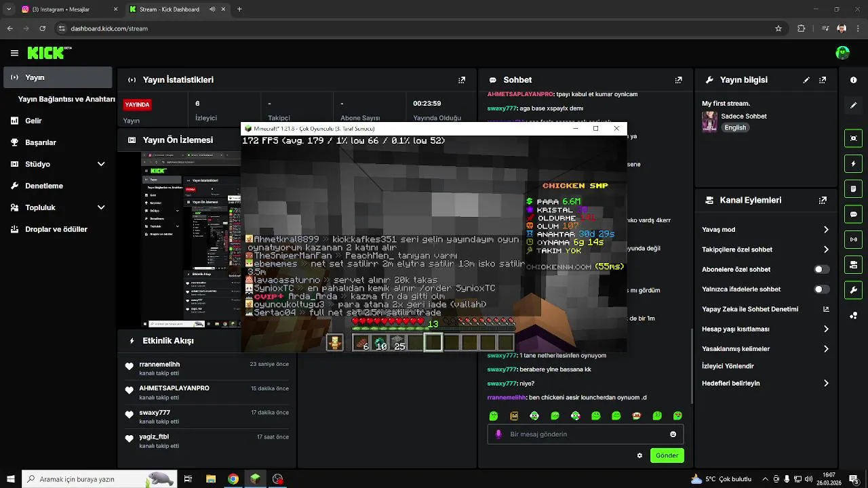
Task: Open Takipçilere özel sohbet options chevron
Action: (x=826, y=249)
